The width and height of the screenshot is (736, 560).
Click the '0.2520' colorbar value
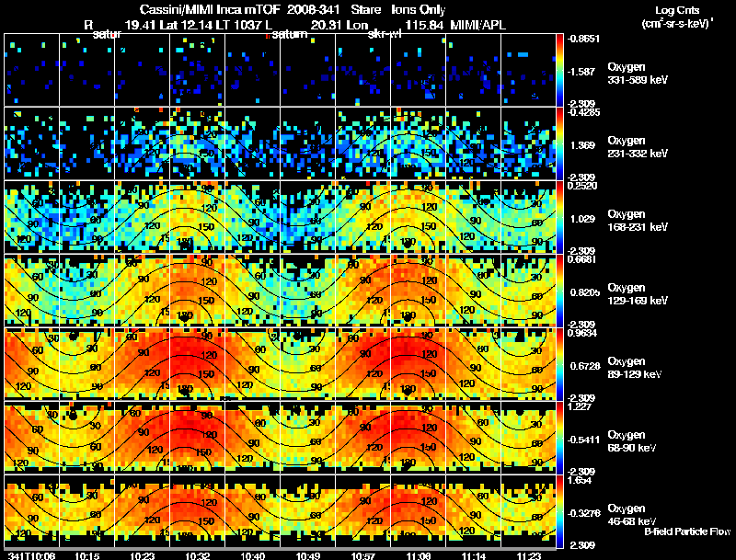[x=582, y=186]
